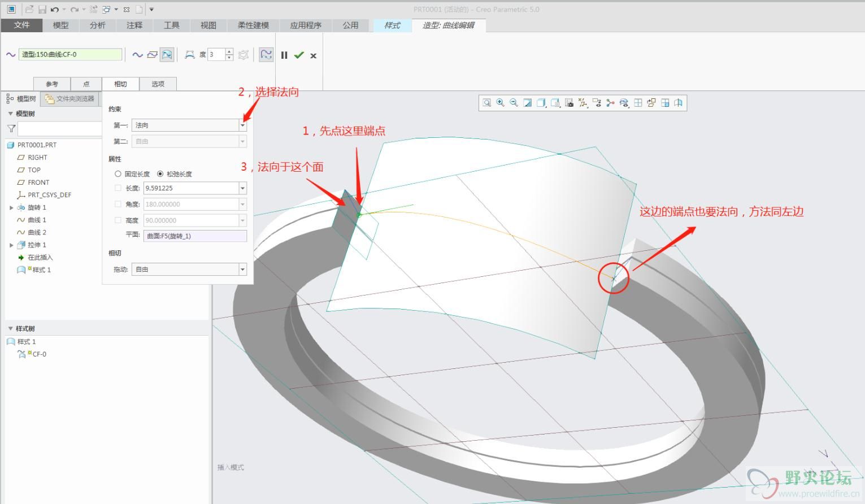Click the 平面 reference collector field

coord(195,236)
